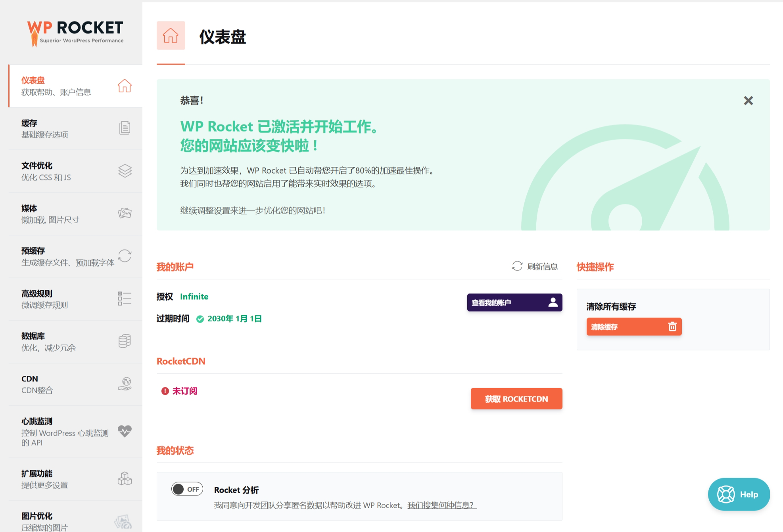Screen dimensions: 783x532
Task: Open the 心跳监测 section
Action: pyautogui.click(x=75, y=432)
